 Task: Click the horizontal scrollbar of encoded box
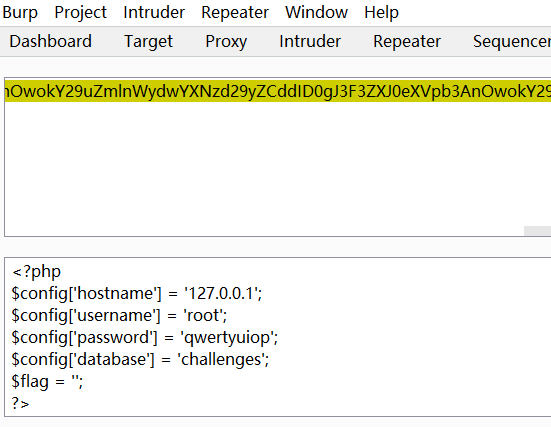click(537, 231)
